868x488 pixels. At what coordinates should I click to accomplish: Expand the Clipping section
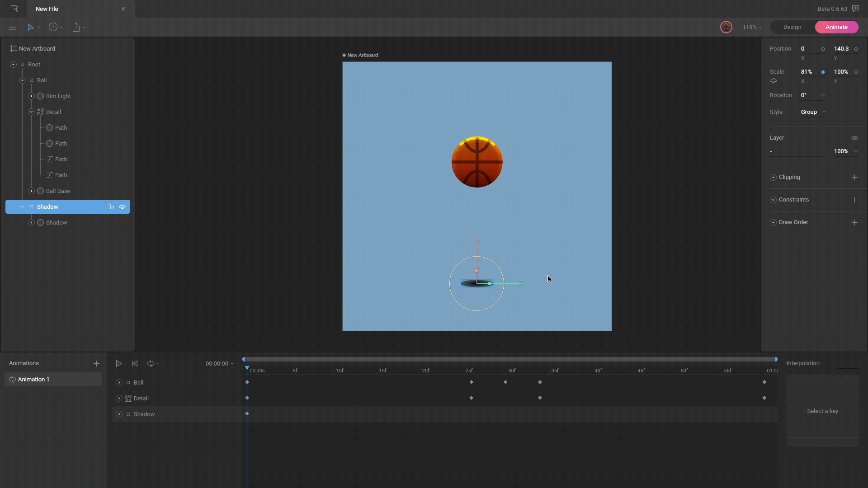773,178
